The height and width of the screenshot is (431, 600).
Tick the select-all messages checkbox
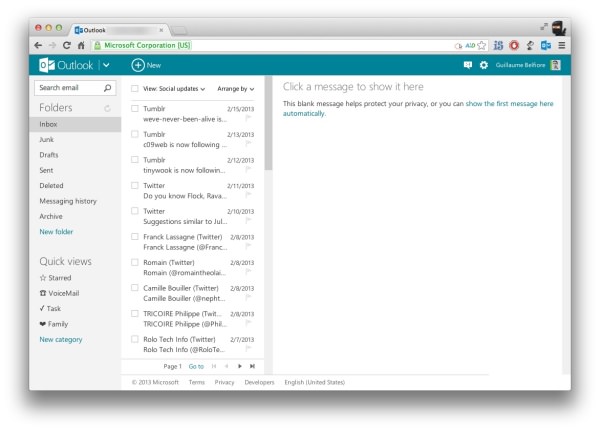tap(135, 88)
